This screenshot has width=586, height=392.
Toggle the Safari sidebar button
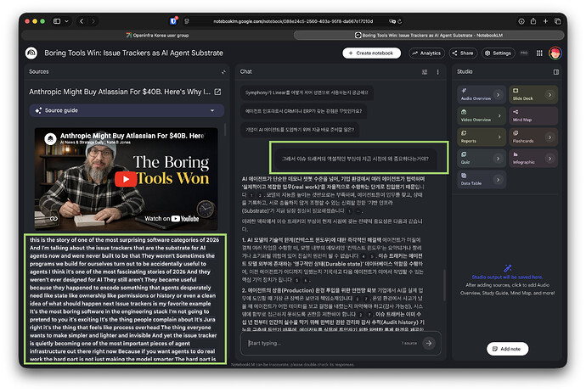(57, 21)
